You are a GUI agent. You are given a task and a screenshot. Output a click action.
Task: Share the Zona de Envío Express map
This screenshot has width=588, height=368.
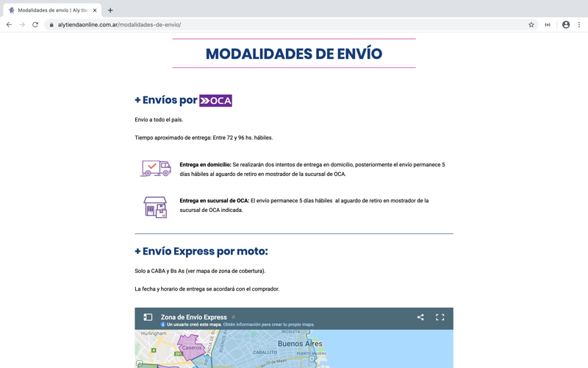coord(420,317)
